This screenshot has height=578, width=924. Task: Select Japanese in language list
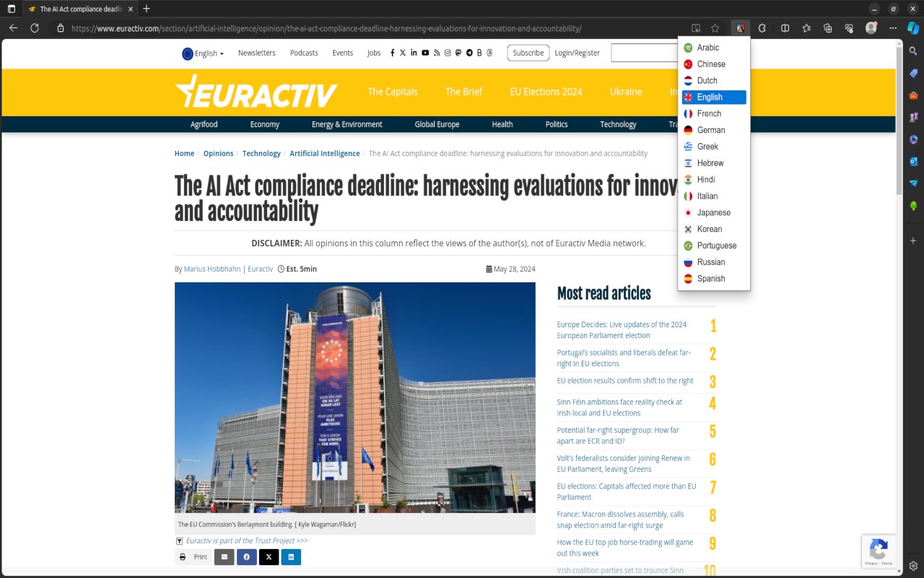click(714, 212)
